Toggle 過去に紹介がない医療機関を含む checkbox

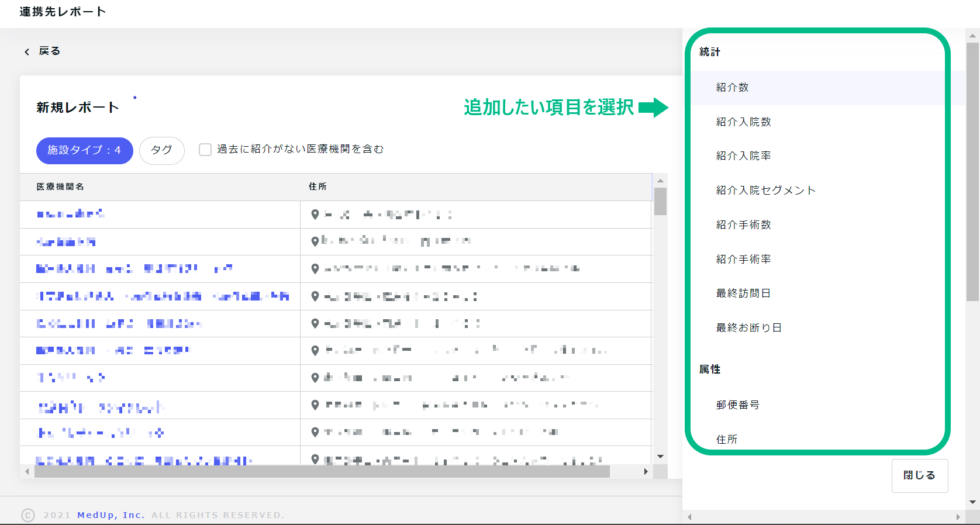(x=205, y=150)
